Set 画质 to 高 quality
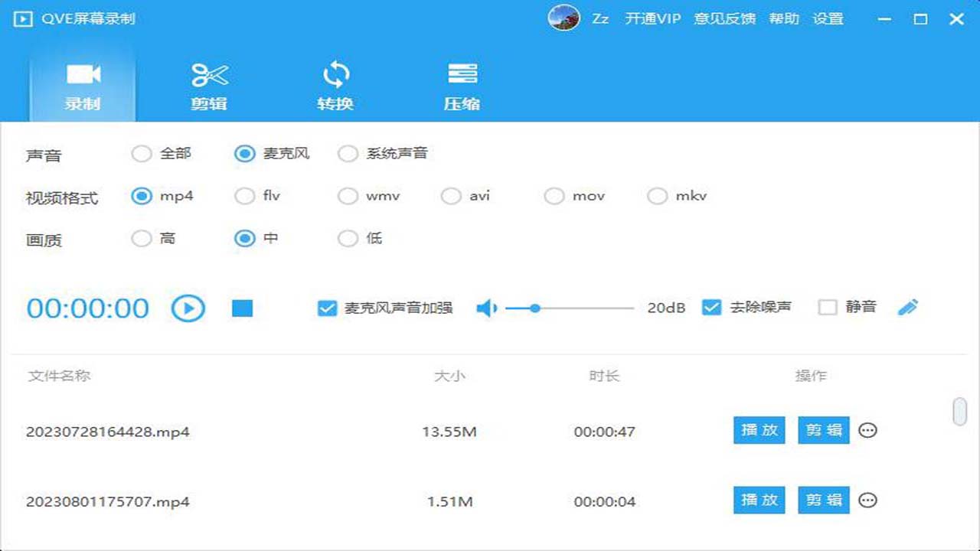This screenshot has height=551, width=980. pyautogui.click(x=141, y=239)
